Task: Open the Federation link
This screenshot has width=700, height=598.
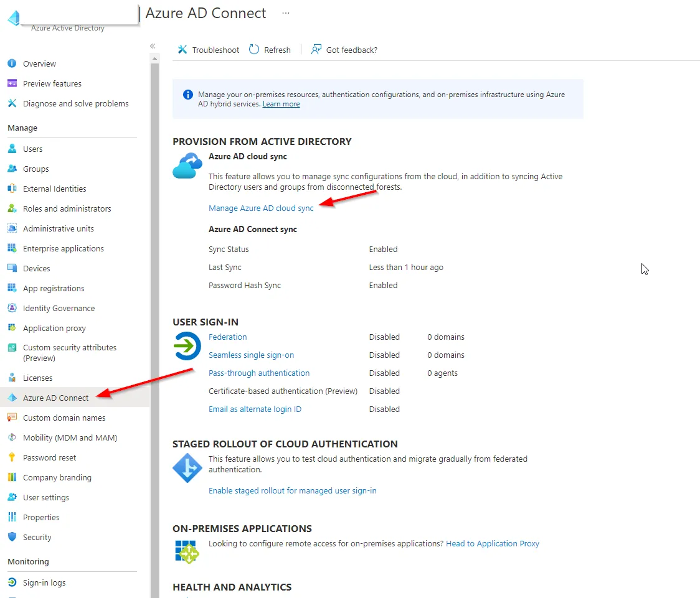Action: tap(228, 337)
